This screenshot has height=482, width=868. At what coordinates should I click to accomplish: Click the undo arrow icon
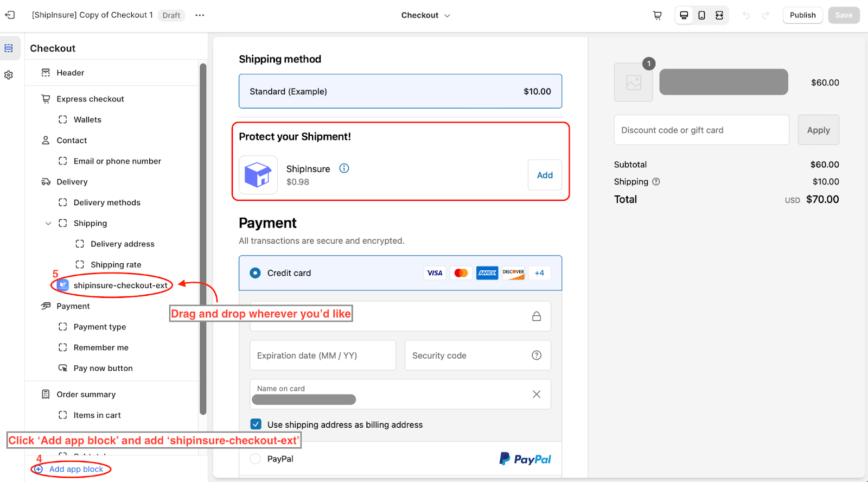click(x=746, y=15)
